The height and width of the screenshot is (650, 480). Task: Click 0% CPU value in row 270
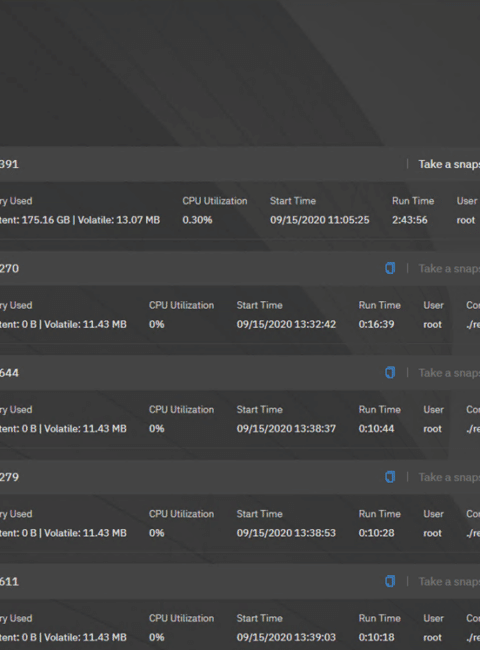coord(157,324)
